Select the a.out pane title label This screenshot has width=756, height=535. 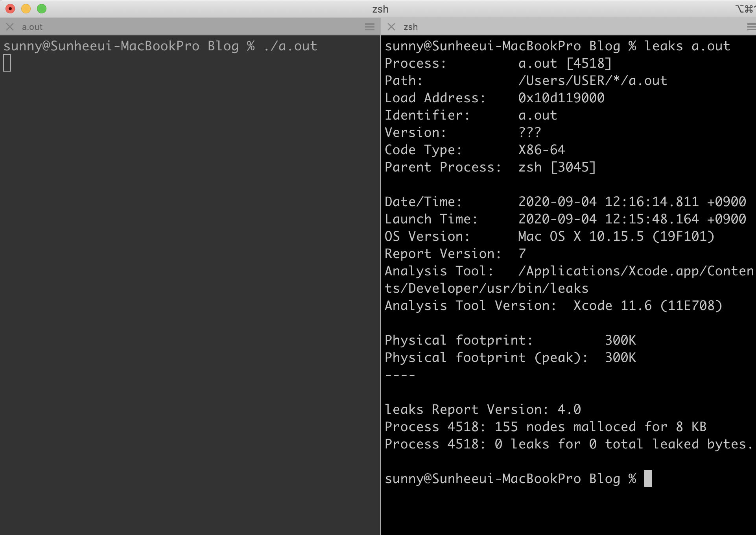(x=32, y=27)
